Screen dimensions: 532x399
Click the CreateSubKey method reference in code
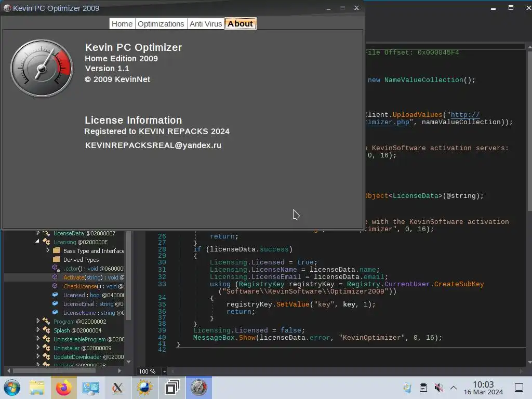click(459, 284)
